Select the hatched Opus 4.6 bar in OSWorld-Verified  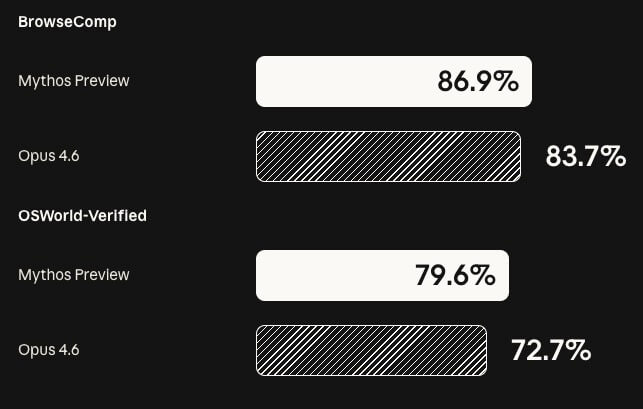[x=371, y=350]
